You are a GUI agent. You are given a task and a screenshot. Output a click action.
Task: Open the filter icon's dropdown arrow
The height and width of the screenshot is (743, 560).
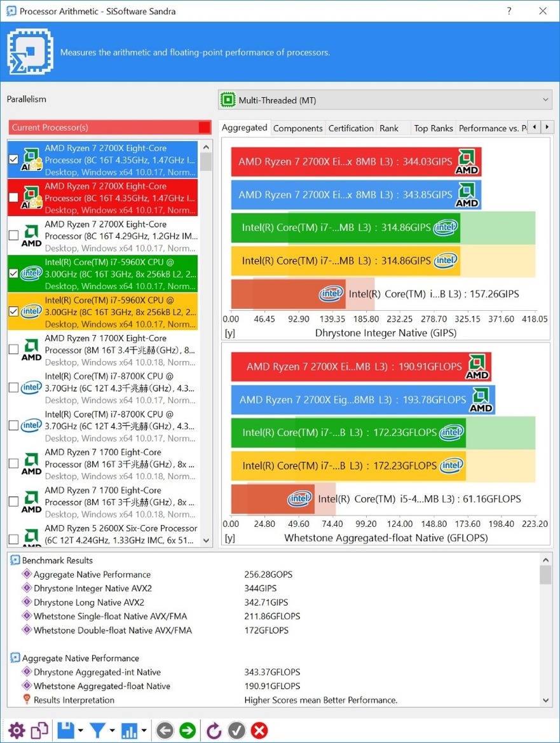pyautogui.click(x=113, y=731)
